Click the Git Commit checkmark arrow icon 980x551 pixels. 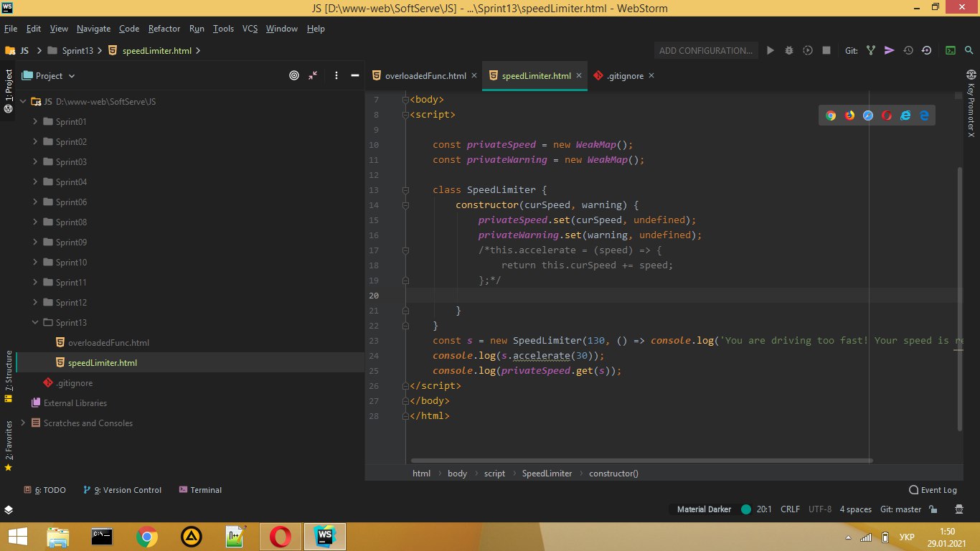890,51
